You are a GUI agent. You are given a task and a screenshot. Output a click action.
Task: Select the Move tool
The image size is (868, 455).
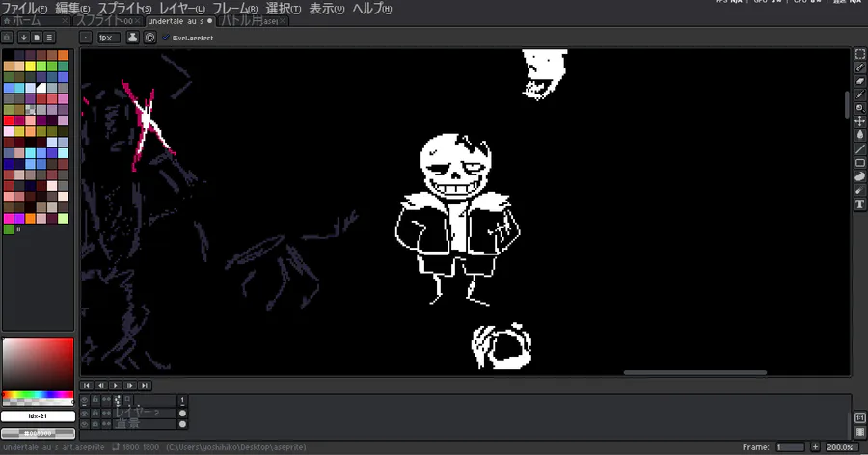pyautogui.click(x=859, y=121)
